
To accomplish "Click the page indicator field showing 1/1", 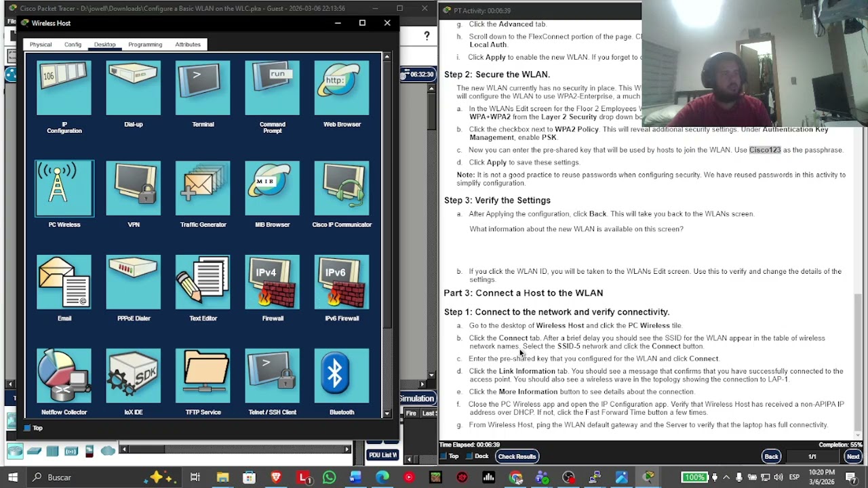I will click(812, 457).
